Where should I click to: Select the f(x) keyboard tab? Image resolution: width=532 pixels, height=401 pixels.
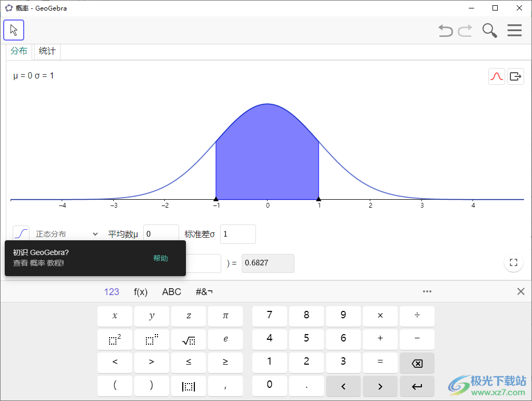141,292
